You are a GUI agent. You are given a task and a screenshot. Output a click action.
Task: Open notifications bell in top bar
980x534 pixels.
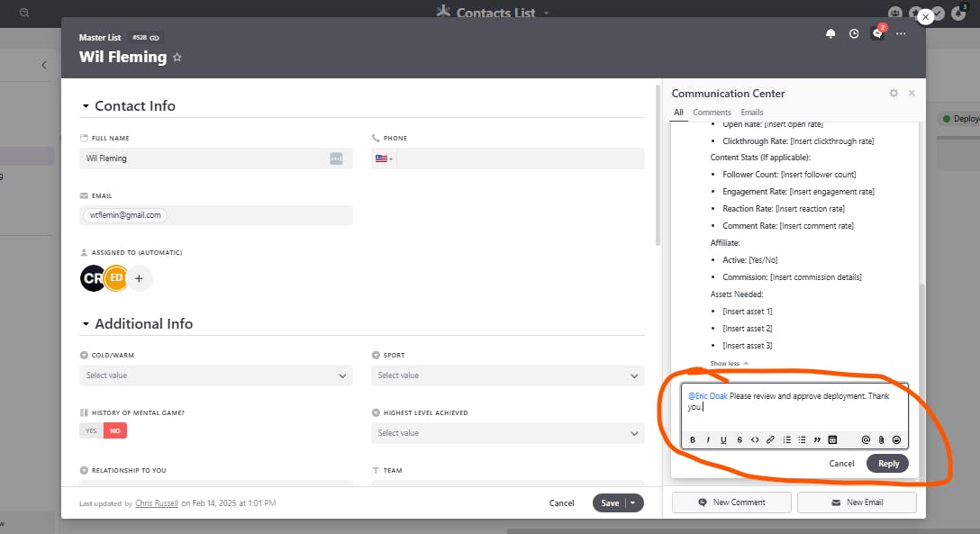tap(958, 13)
